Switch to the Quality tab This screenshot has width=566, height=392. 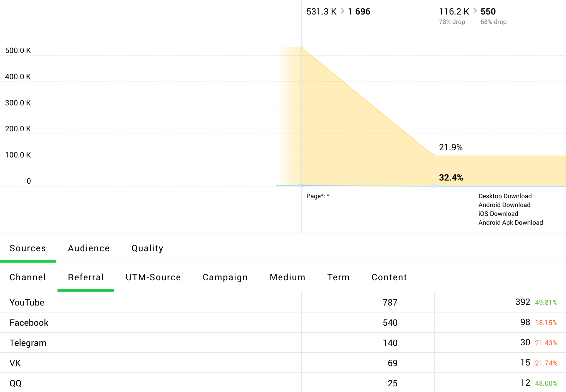coord(147,248)
